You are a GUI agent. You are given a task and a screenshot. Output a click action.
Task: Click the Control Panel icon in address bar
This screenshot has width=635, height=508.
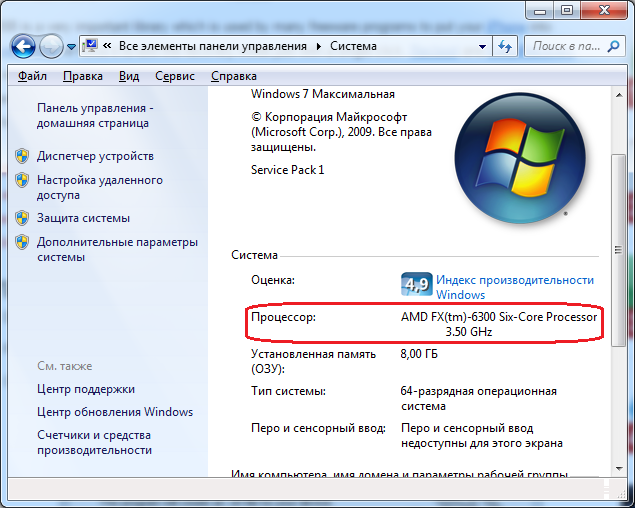(90, 46)
